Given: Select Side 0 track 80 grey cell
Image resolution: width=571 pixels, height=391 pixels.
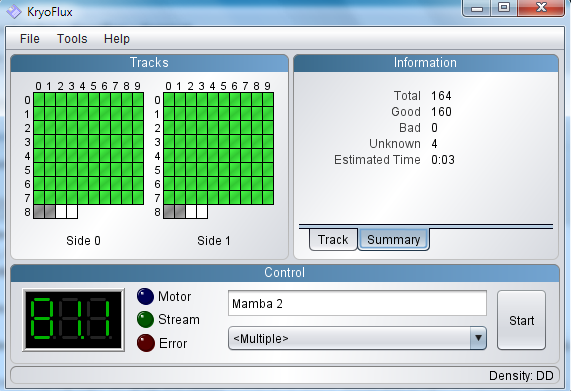Looking at the screenshot, I should point(39,212).
